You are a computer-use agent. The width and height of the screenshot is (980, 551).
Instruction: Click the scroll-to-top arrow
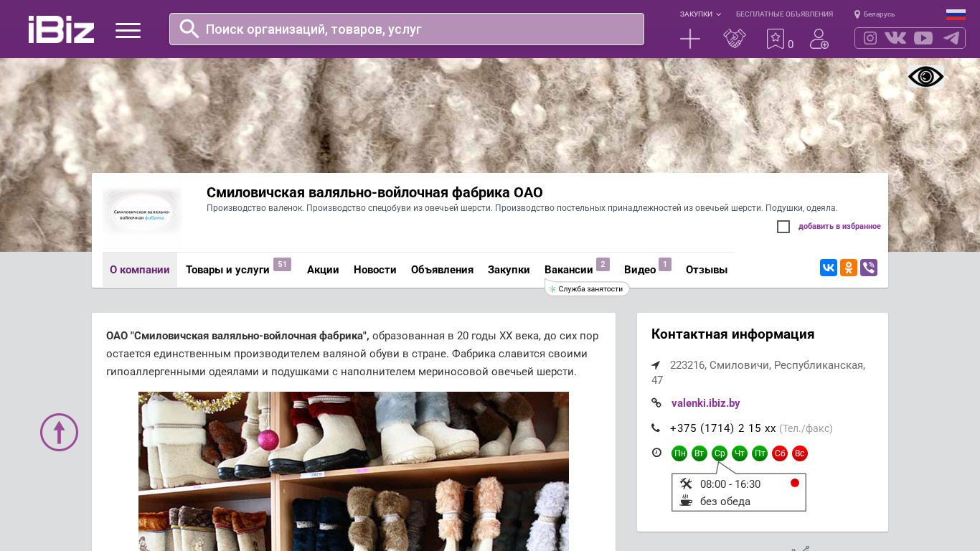coord(59,432)
